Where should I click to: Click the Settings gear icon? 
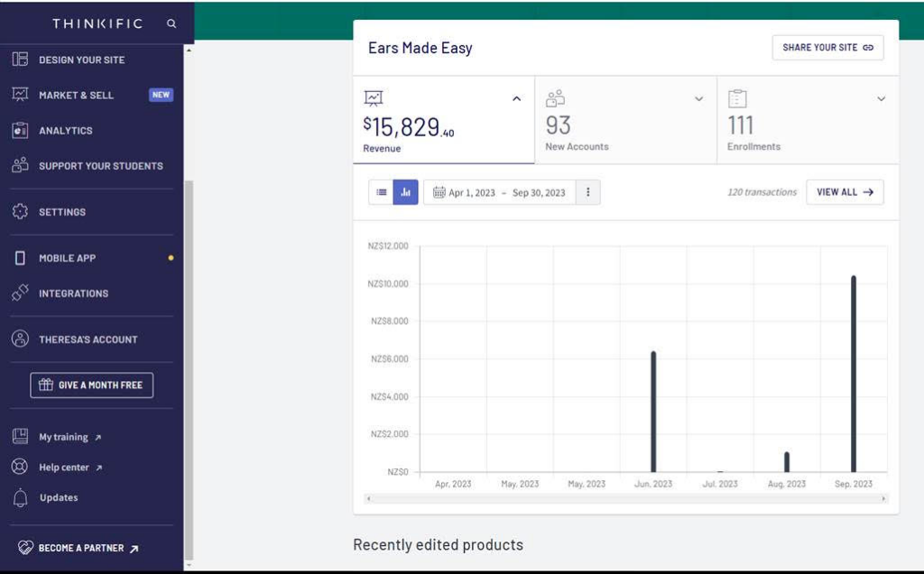20,211
